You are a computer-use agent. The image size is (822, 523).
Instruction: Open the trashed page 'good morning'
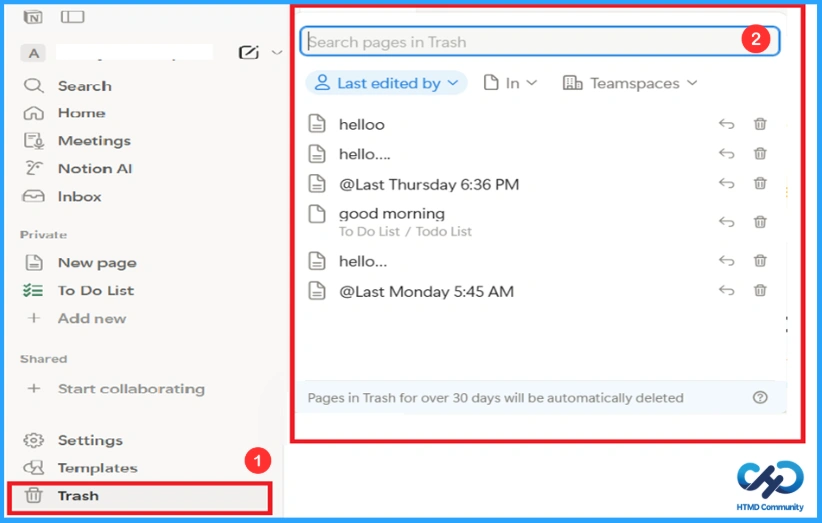coord(392,214)
